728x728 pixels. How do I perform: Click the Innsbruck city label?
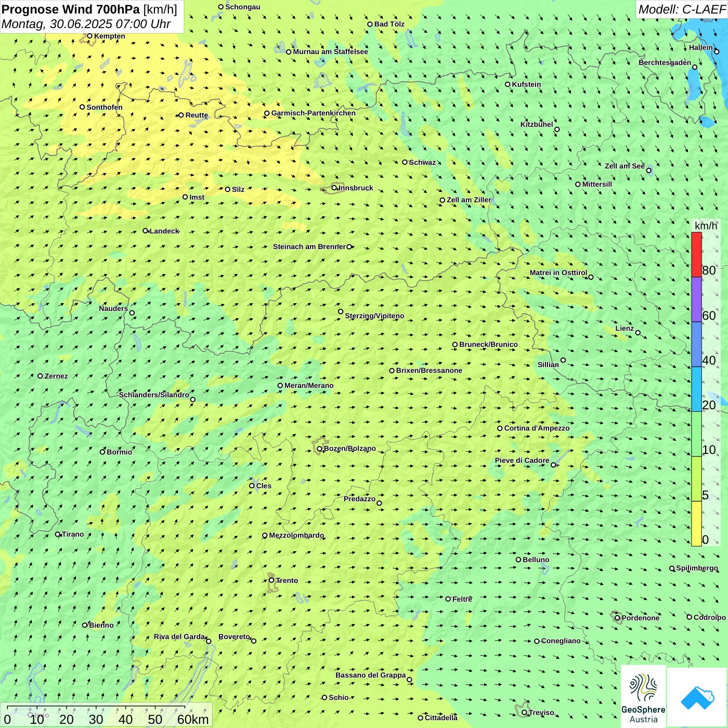pyautogui.click(x=356, y=188)
